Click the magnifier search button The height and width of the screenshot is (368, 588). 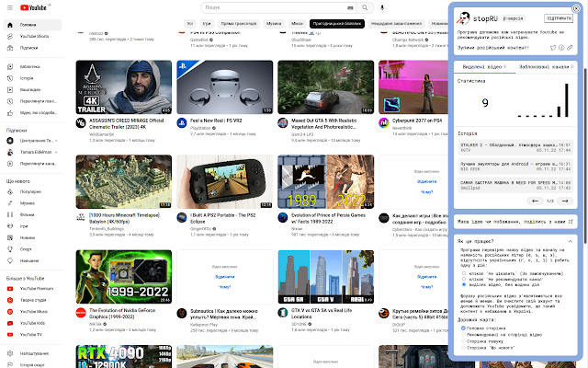tap(365, 7)
